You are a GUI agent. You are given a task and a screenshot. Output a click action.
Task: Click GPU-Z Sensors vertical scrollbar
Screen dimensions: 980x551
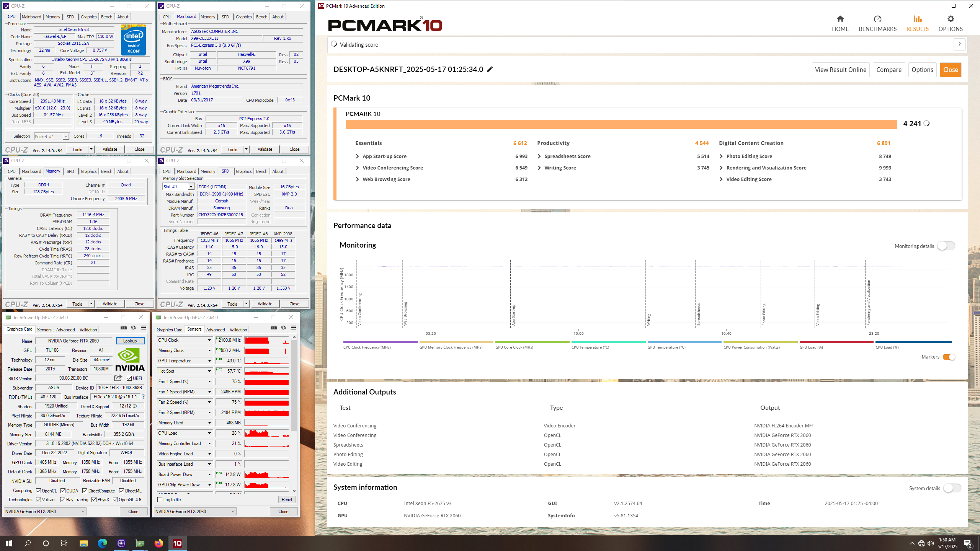(294, 385)
